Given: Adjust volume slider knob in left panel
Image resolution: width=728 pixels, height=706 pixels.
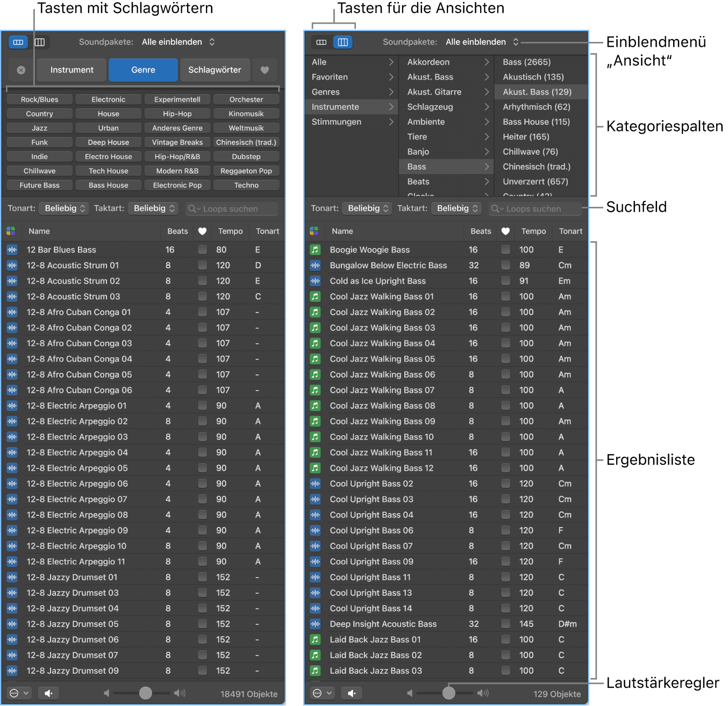Looking at the screenshot, I should (145, 693).
